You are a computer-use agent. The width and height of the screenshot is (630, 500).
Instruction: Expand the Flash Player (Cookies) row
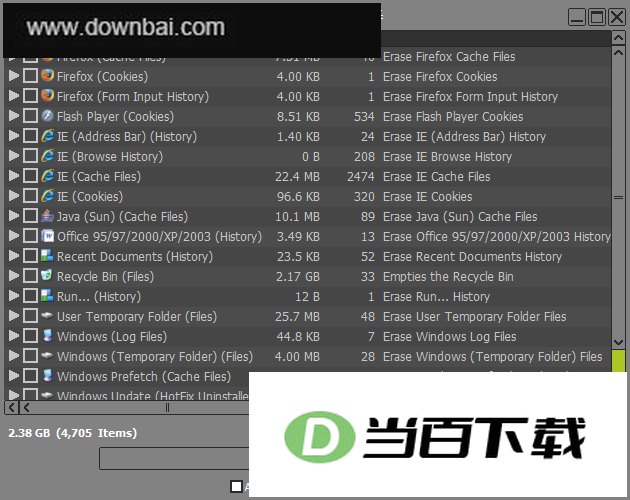[x=14, y=116]
